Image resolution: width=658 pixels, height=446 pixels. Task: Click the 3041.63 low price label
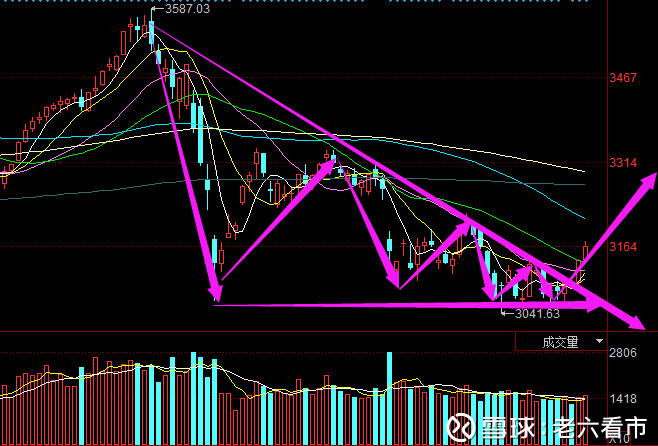click(x=537, y=313)
